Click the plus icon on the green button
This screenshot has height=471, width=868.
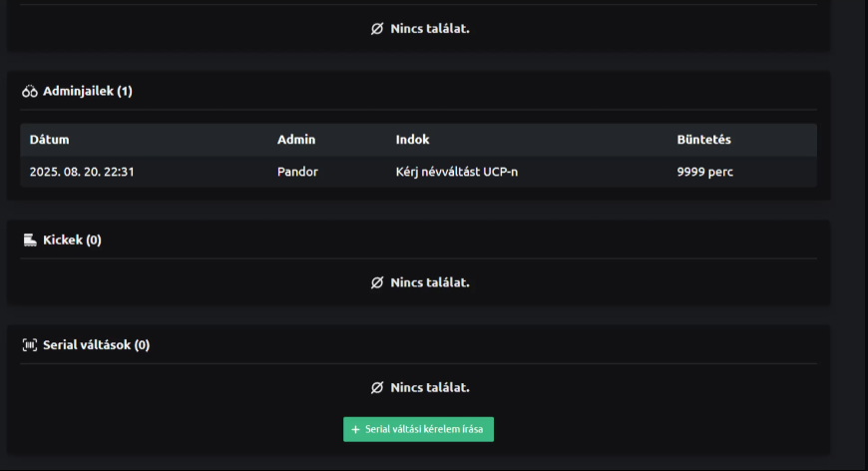point(356,429)
